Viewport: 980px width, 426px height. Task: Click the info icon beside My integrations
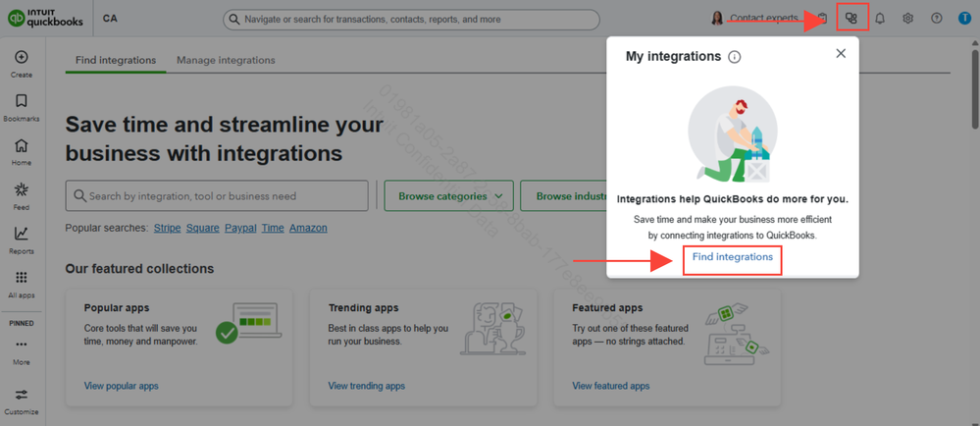(735, 57)
